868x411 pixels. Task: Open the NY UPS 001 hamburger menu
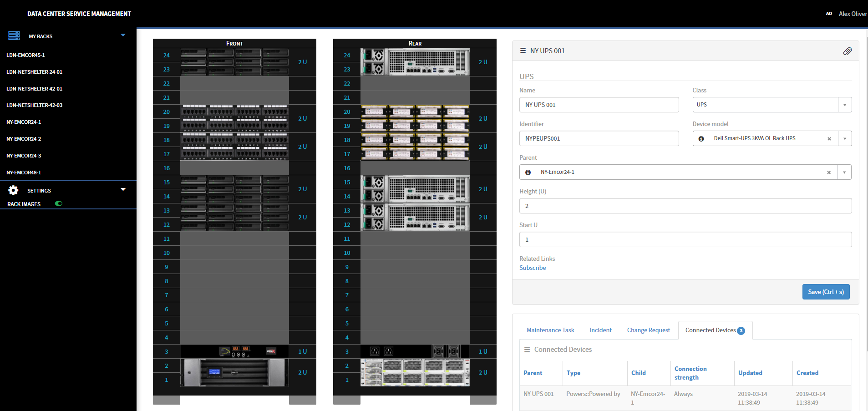coord(523,51)
